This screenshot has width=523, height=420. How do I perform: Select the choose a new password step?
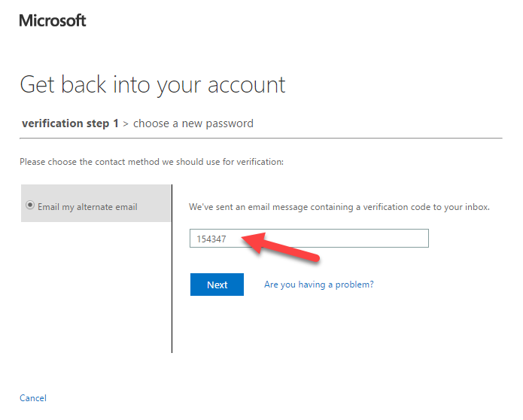click(x=193, y=123)
